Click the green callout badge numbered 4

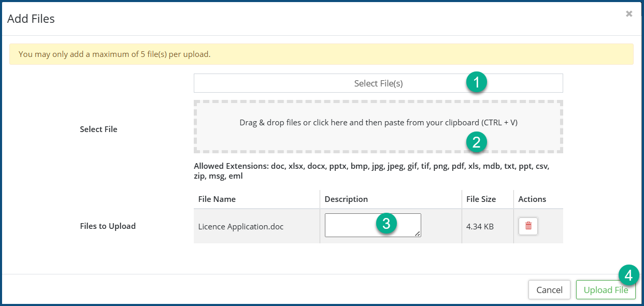pyautogui.click(x=628, y=275)
